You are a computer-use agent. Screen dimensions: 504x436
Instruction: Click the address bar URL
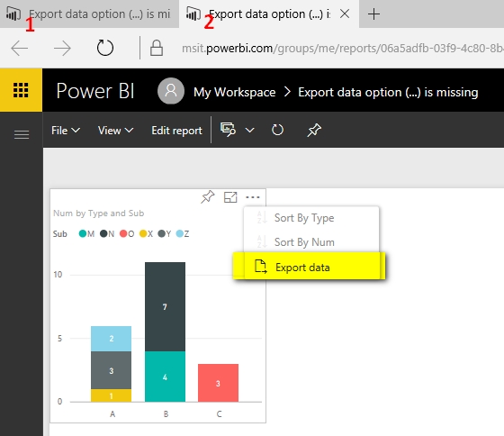(342, 49)
